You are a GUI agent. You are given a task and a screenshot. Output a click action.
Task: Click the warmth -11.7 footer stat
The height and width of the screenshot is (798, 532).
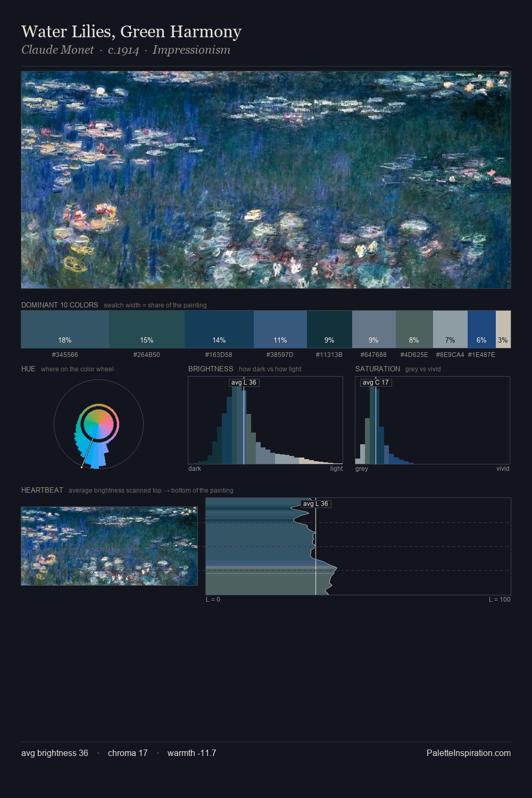192,753
